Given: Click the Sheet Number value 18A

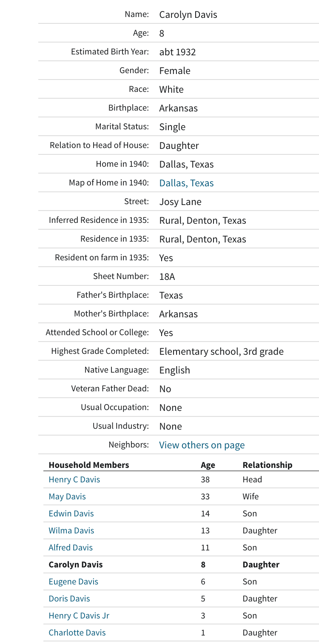Looking at the screenshot, I should [x=167, y=276].
